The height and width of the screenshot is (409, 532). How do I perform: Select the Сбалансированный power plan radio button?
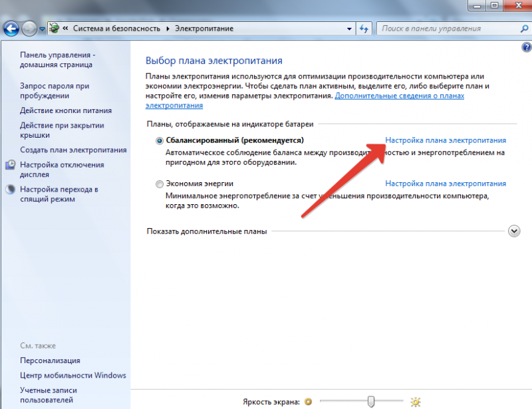159,141
